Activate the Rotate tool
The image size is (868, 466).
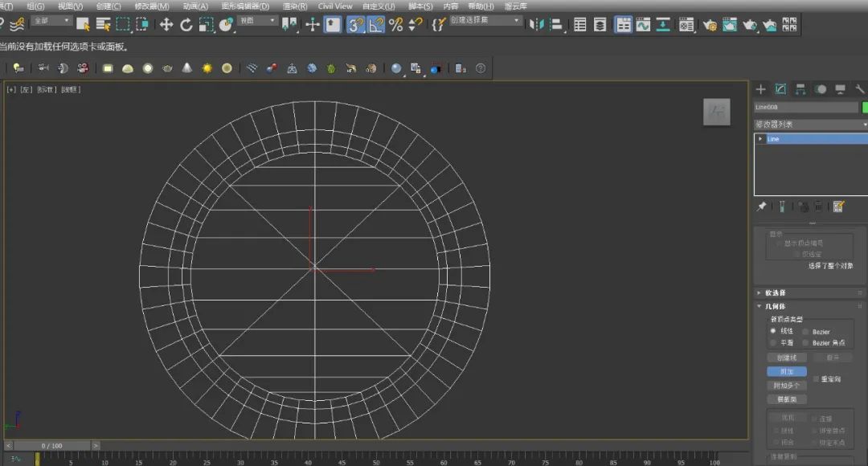[x=186, y=25]
